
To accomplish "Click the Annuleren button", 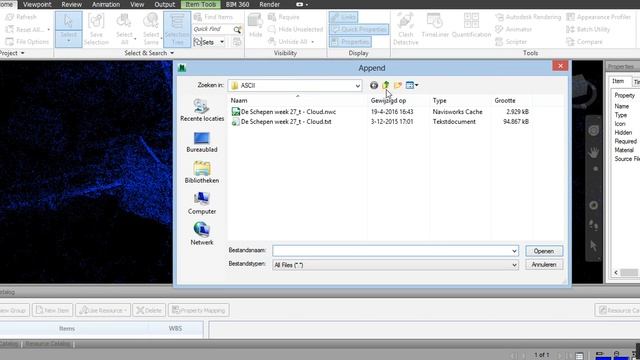I will pos(544,264).
